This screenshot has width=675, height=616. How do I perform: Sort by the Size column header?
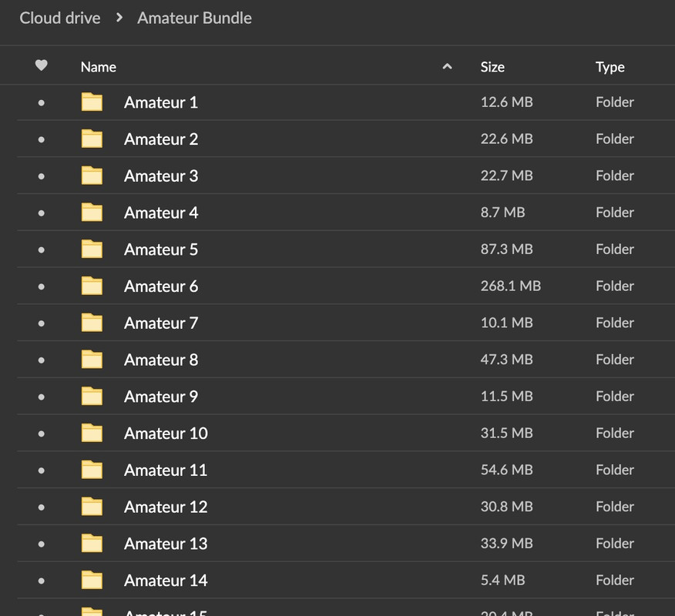click(x=492, y=67)
